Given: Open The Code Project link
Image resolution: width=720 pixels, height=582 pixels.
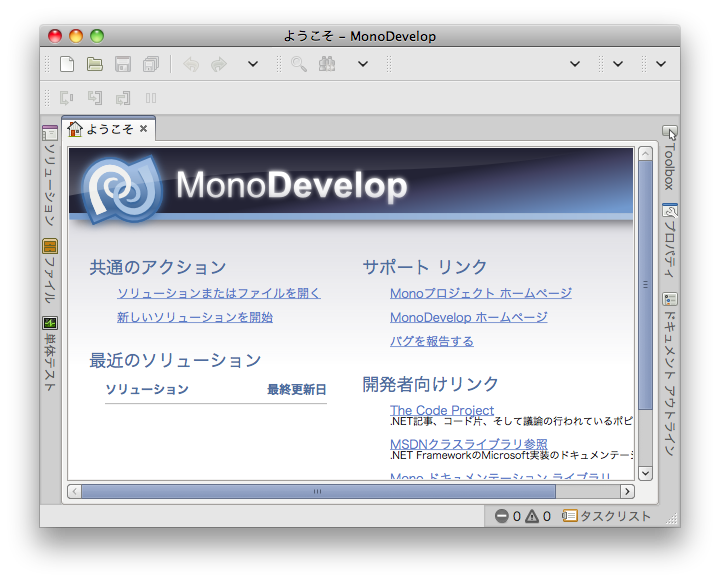Looking at the screenshot, I should 442,410.
